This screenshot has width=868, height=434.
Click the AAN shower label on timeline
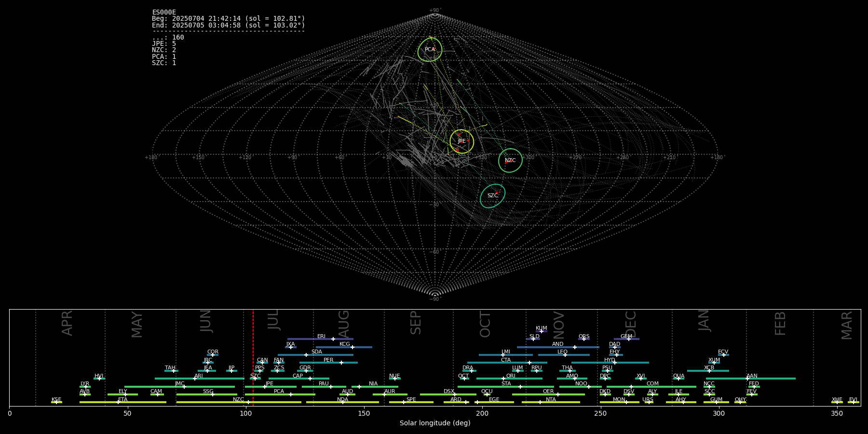click(x=752, y=376)
